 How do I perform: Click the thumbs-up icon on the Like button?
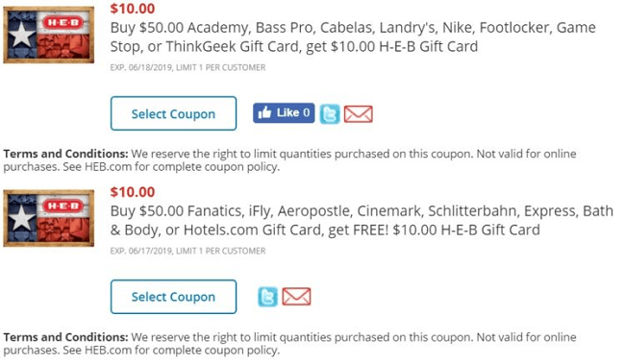[x=264, y=113]
